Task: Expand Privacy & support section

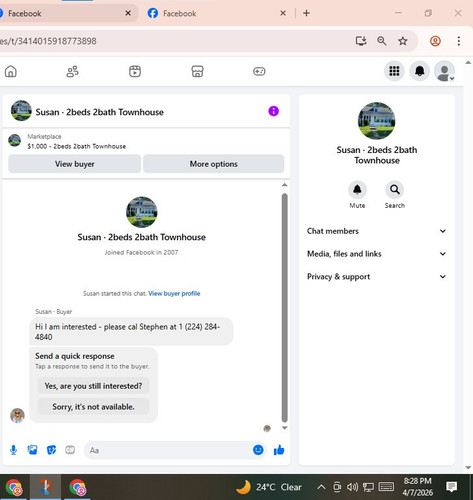Action: (x=376, y=277)
